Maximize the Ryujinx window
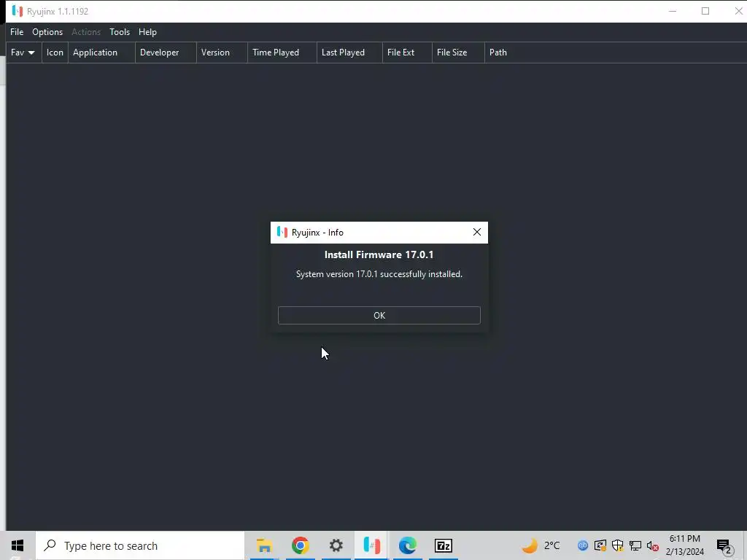This screenshot has height=560, width=747. (x=705, y=11)
